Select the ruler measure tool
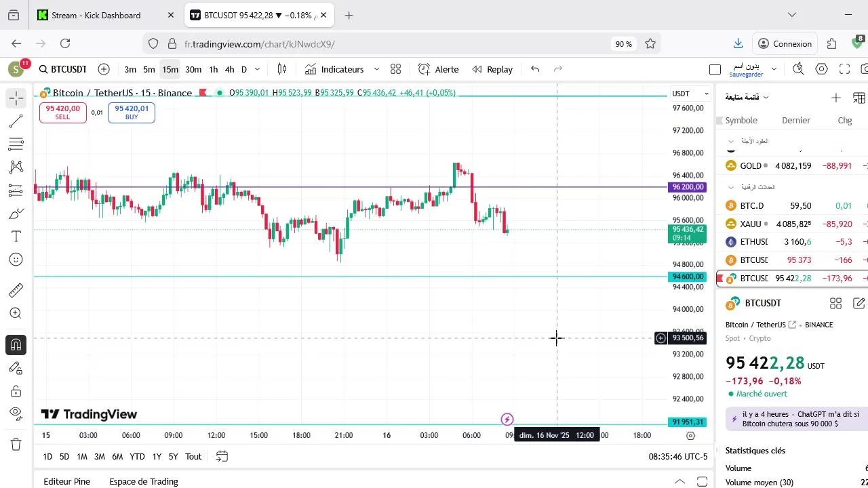Viewport: 868px width, 488px height. point(16,290)
